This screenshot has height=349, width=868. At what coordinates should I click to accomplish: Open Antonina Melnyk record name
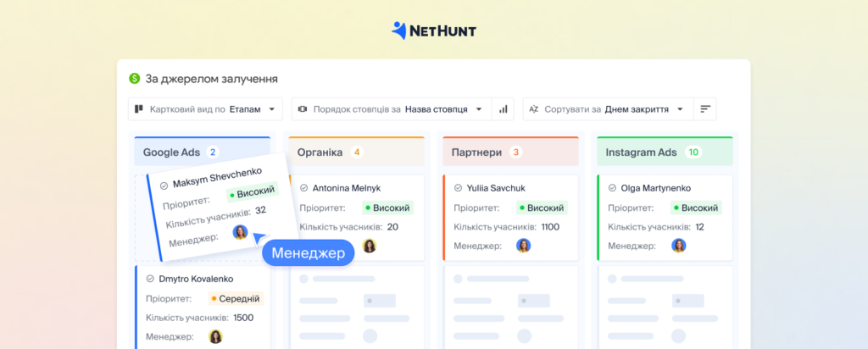pos(347,188)
